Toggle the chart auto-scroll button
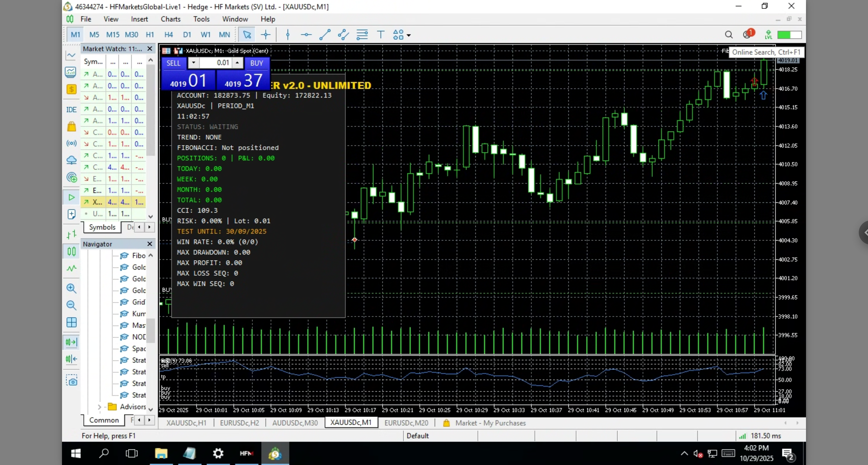The height and width of the screenshot is (465, 868). pos(71,342)
